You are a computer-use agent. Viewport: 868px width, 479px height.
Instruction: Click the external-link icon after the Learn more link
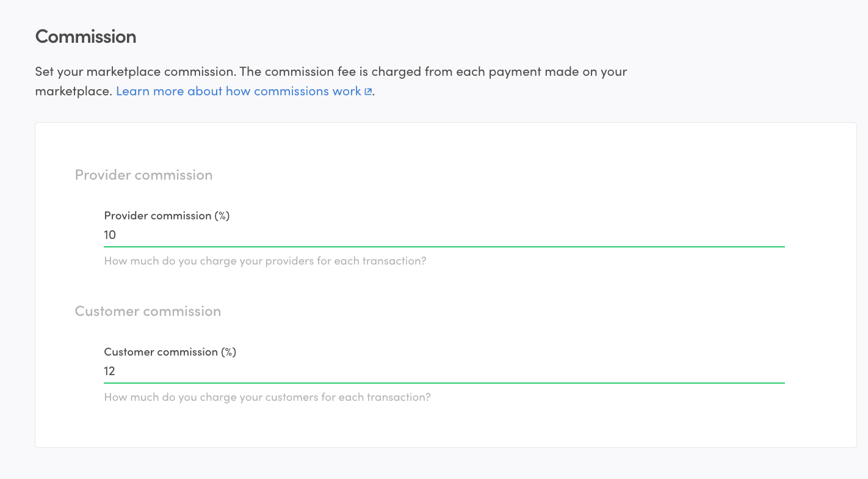[x=368, y=92]
